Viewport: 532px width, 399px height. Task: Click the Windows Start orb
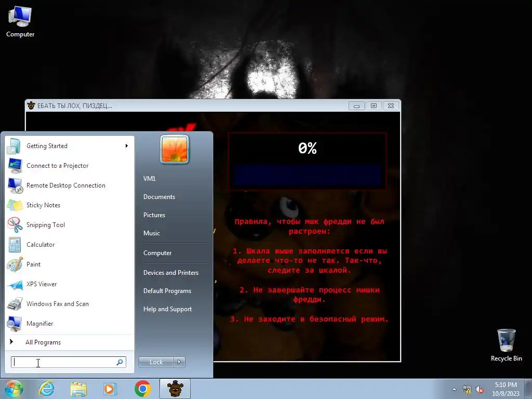click(x=14, y=389)
